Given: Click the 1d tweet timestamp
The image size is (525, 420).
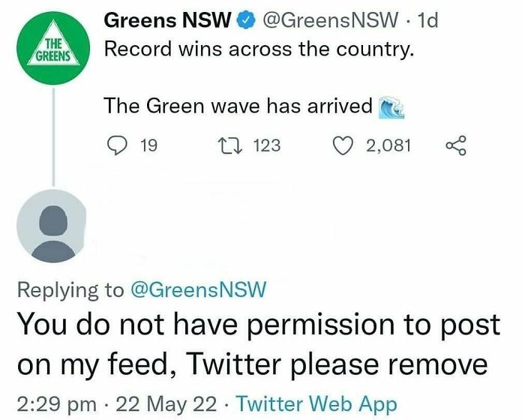Looking at the screenshot, I should point(429,21).
